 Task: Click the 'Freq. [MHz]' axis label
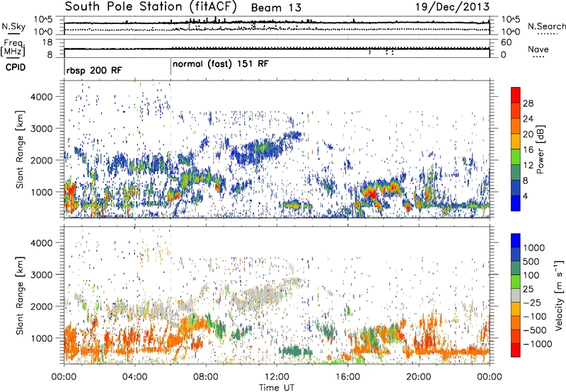pos(13,47)
